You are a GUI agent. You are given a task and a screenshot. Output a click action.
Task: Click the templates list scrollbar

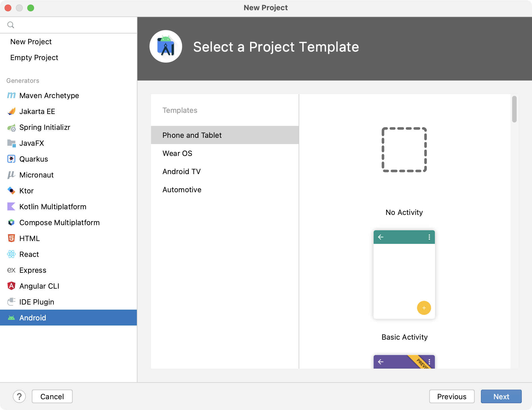click(x=514, y=109)
